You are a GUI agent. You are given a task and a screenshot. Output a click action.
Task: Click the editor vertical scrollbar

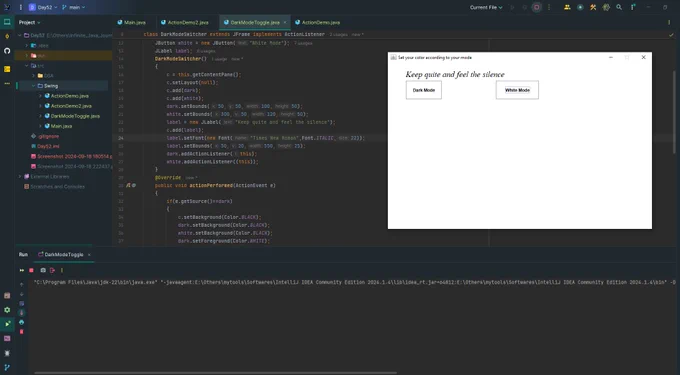673,112
